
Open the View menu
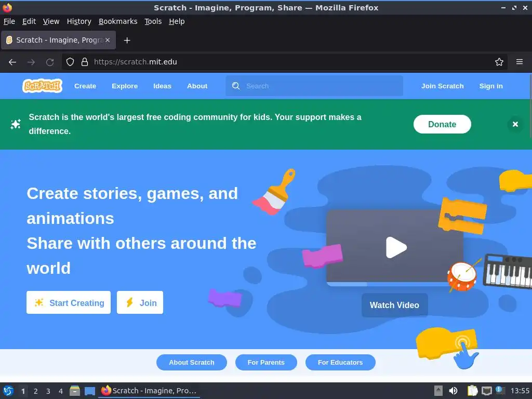click(51, 21)
